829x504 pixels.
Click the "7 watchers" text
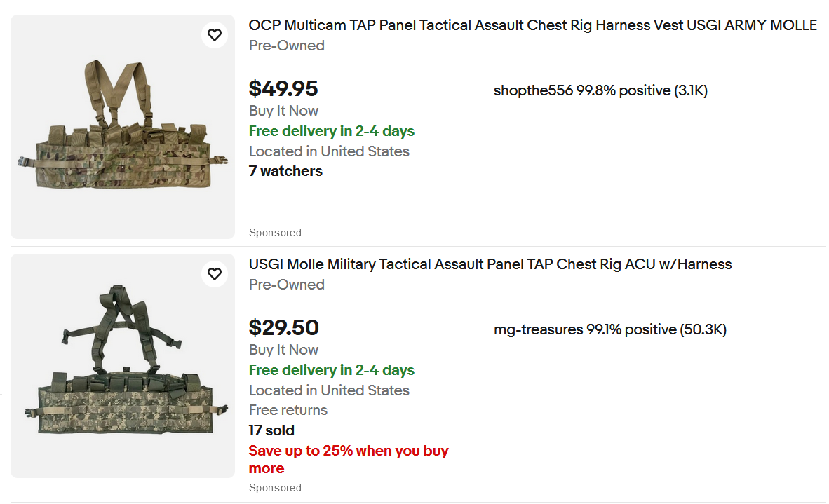coord(285,171)
